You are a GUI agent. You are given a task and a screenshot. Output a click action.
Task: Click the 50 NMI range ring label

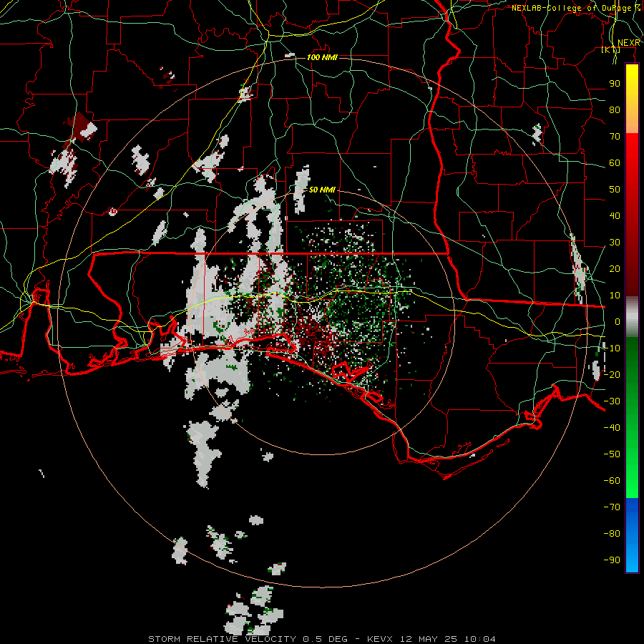coord(322,190)
